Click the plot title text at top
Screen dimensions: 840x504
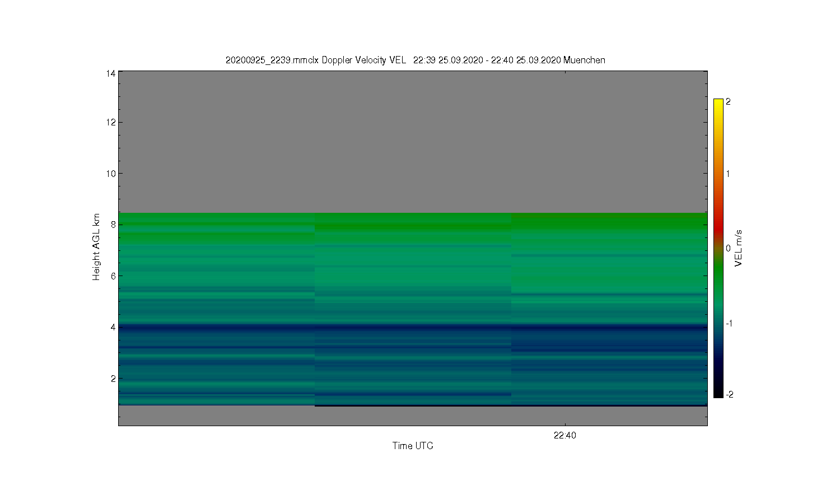(x=415, y=60)
